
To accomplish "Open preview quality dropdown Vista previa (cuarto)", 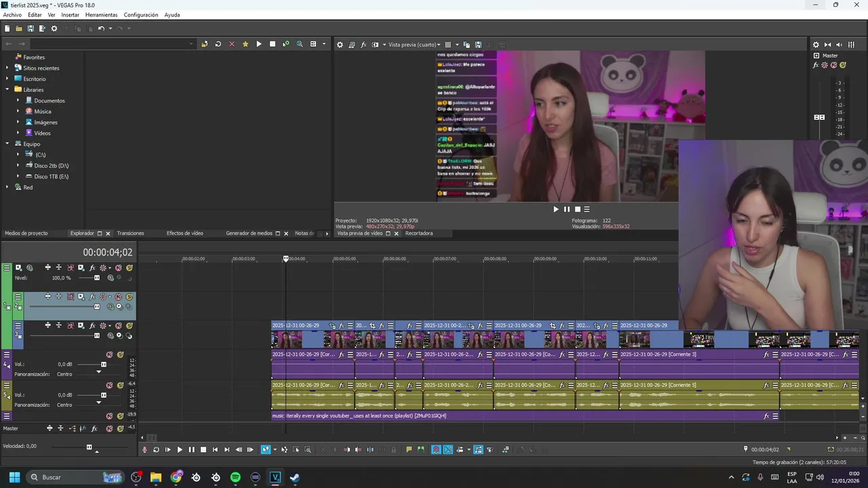I will point(414,45).
